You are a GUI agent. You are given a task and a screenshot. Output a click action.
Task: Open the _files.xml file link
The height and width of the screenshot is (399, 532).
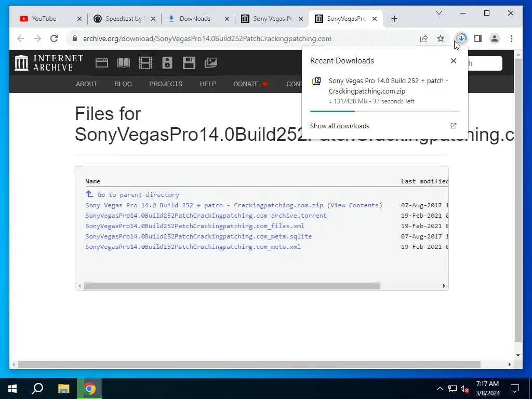click(x=195, y=226)
